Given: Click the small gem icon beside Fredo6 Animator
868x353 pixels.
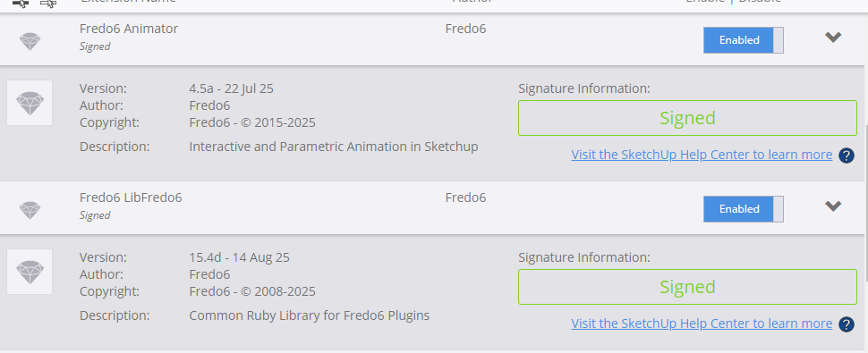Looking at the screenshot, I should [30, 41].
